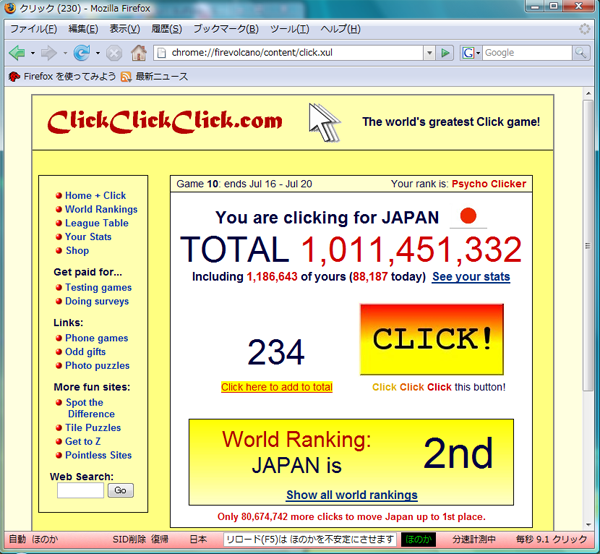Screen dimensions: 600x554
Task: Open the ツール(T) menu
Action: point(290,29)
